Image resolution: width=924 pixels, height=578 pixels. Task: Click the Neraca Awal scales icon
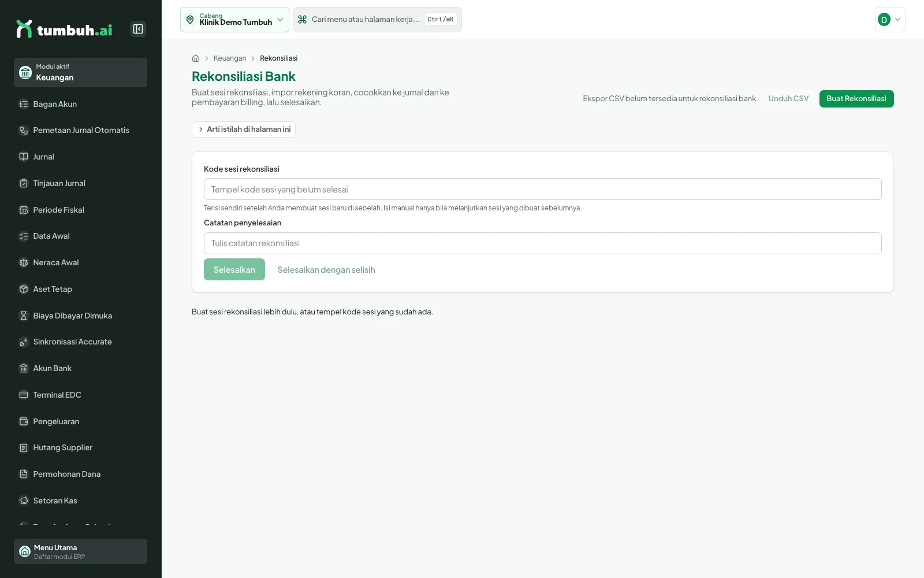[x=24, y=262]
